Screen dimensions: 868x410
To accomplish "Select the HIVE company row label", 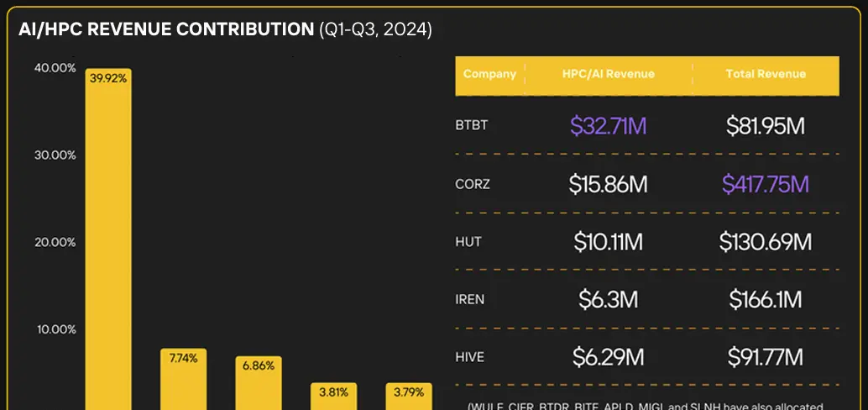I will tap(470, 357).
